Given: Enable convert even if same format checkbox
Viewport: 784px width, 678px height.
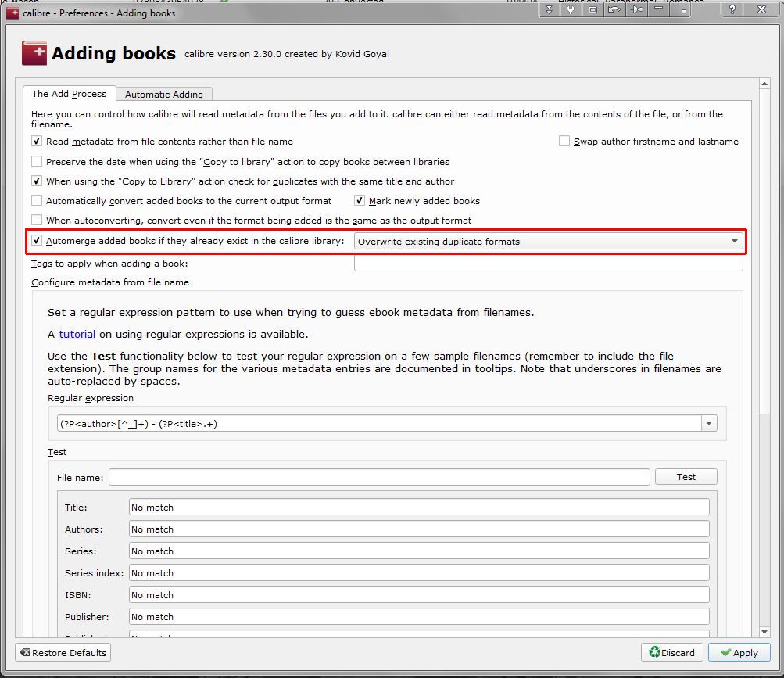Looking at the screenshot, I should point(37,221).
